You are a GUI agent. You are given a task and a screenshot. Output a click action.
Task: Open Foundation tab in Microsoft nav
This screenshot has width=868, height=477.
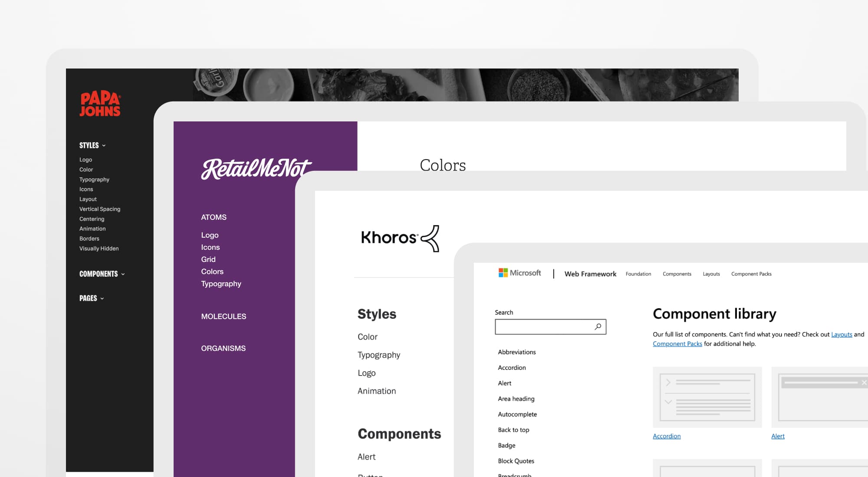pyautogui.click(x=638, y=274)
